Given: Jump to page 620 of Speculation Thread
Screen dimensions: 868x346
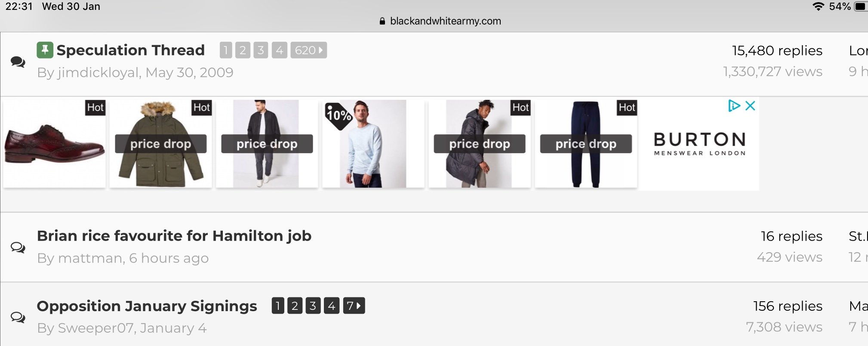Looking at the screenshot, I should (x=308, y=50).
